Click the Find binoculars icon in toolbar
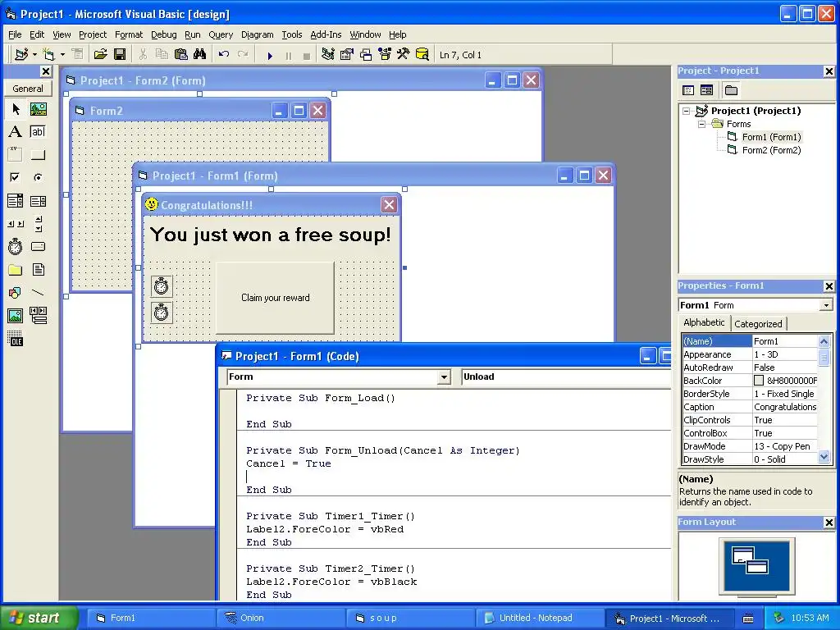 point(200,55)
